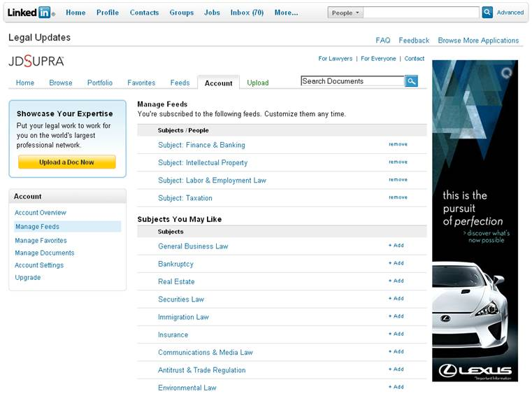The height and width of the screenshot is (394, 532).
Task: Click the LinkedIn search magnifier button
Action: coord(487,13)
